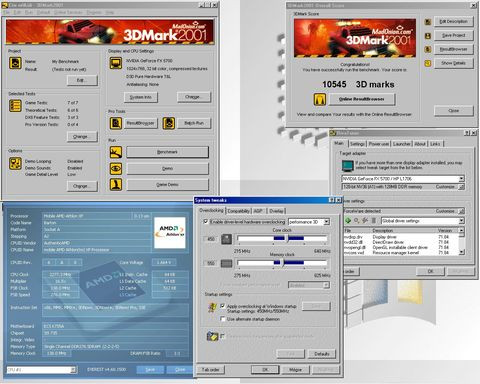480x384 pixels.
Task: Click the green arrow icon in RivaTuner driver settings
Action: click(x=348, y=220)
